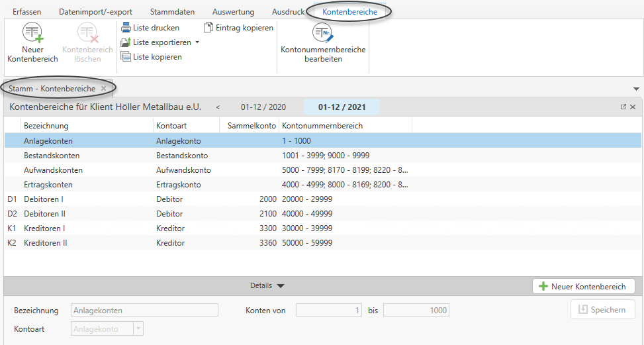Click the green-plus Neuer Kontenbereich button
The image size is (644, 345).
tap(583, 286)
